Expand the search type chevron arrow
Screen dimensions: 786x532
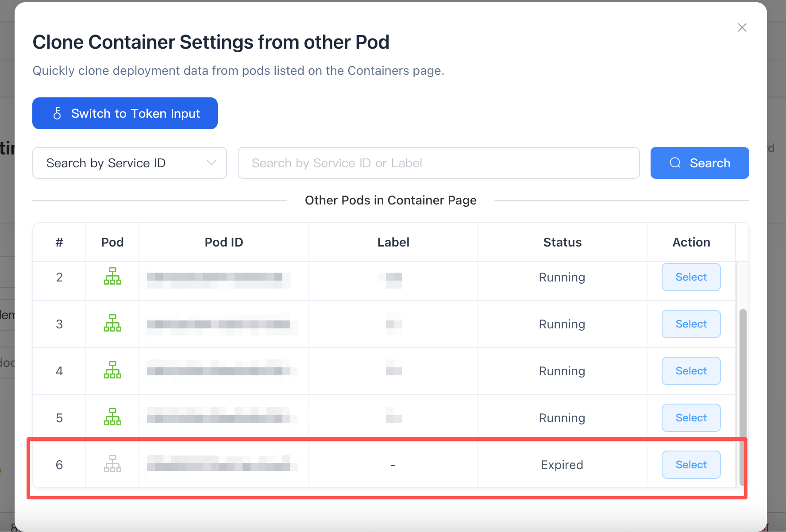212,163
